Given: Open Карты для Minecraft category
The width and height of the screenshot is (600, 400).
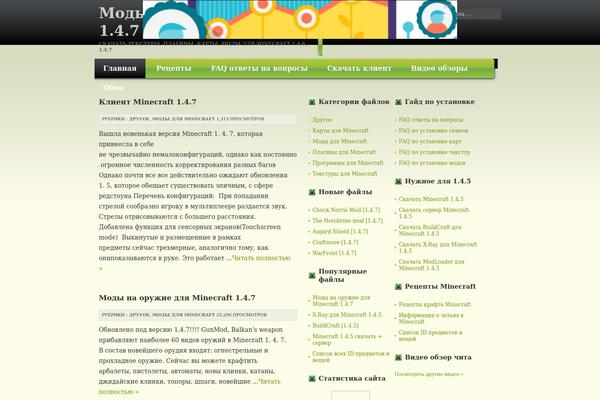Looking at the screenshot, I should [x=340, y=131].
